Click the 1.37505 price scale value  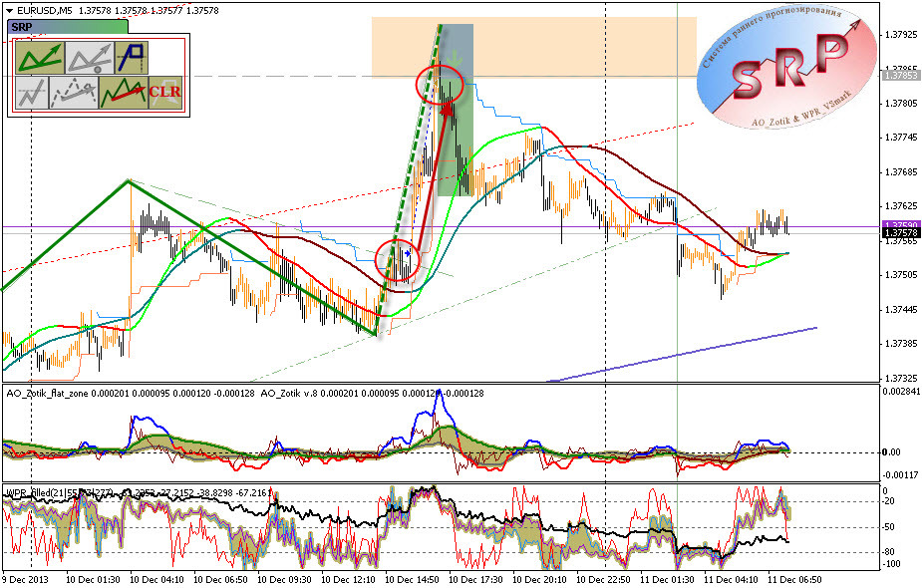pyautogui.click(x=901, y=275)
